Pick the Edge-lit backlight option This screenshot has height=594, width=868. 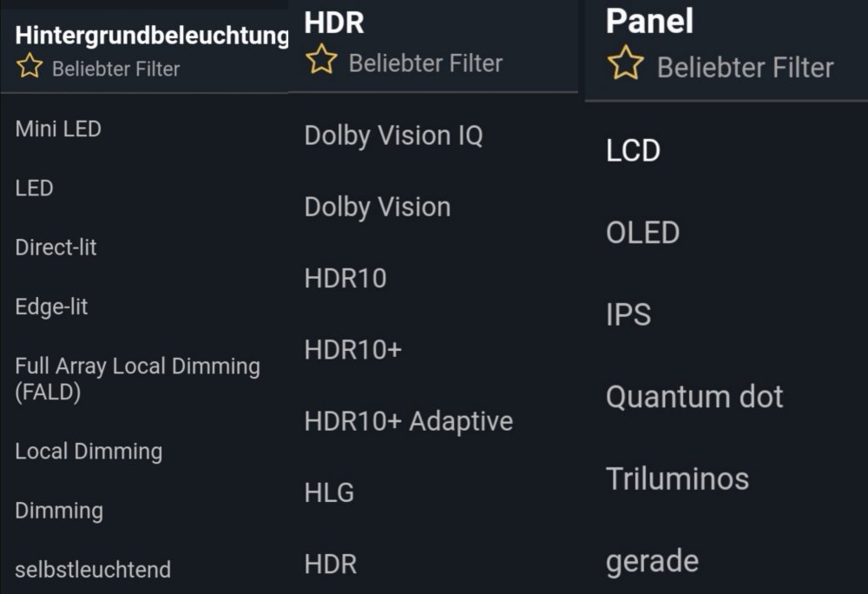(x=51, y=307)
